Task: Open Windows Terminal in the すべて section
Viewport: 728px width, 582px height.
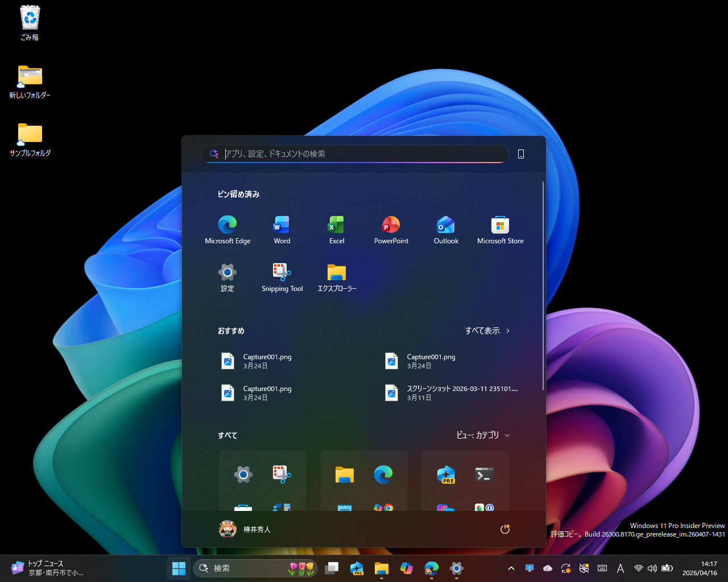Action: tap(483, 475)
